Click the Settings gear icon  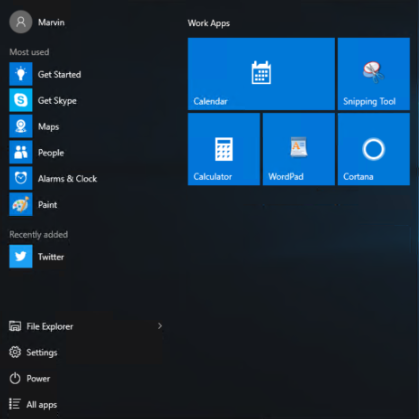(15, 352)
